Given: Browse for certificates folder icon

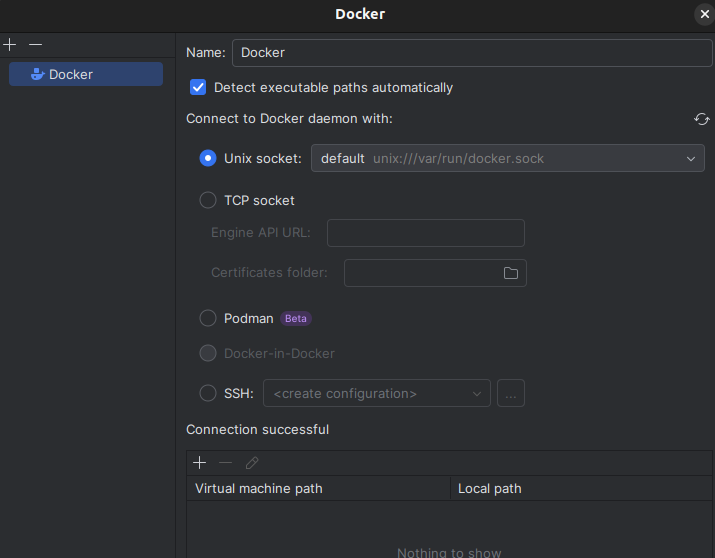Looking at the screenshot, I should tap(511, 273).
